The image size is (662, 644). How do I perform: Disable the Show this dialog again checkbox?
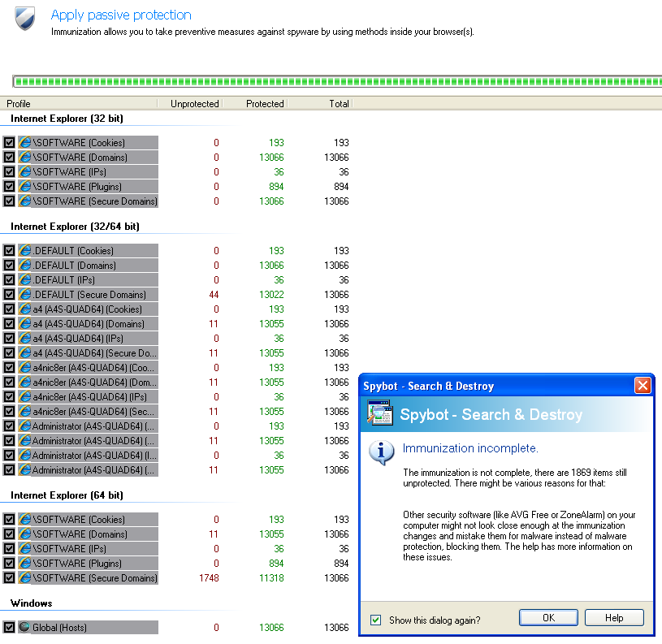click(375, 620)
